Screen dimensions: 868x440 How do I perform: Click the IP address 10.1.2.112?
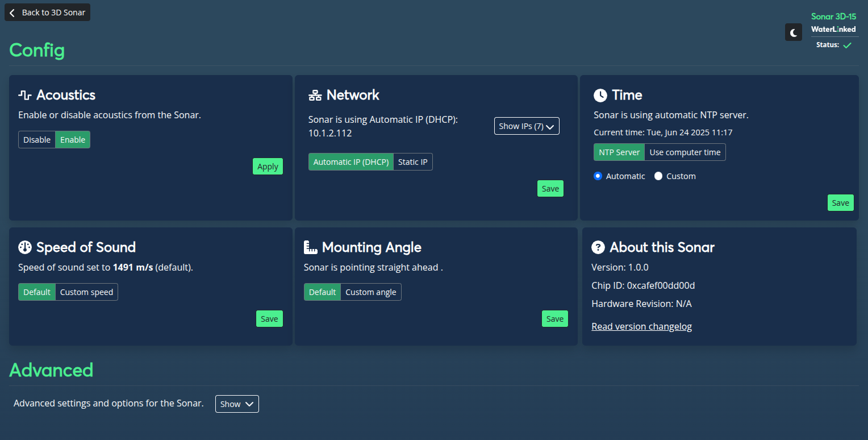330,134
